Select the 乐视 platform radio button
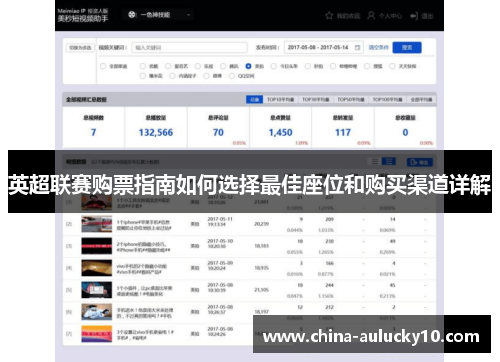 click(x=198, y=66)
